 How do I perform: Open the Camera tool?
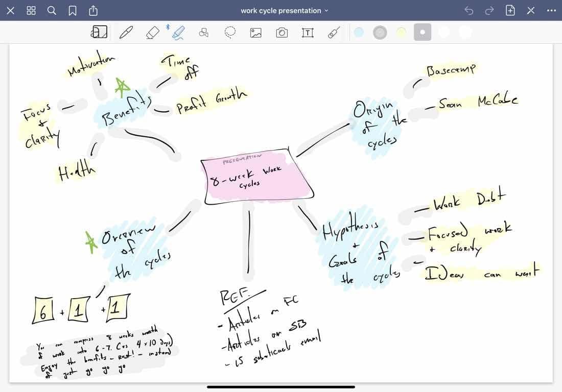coord(282,33)
